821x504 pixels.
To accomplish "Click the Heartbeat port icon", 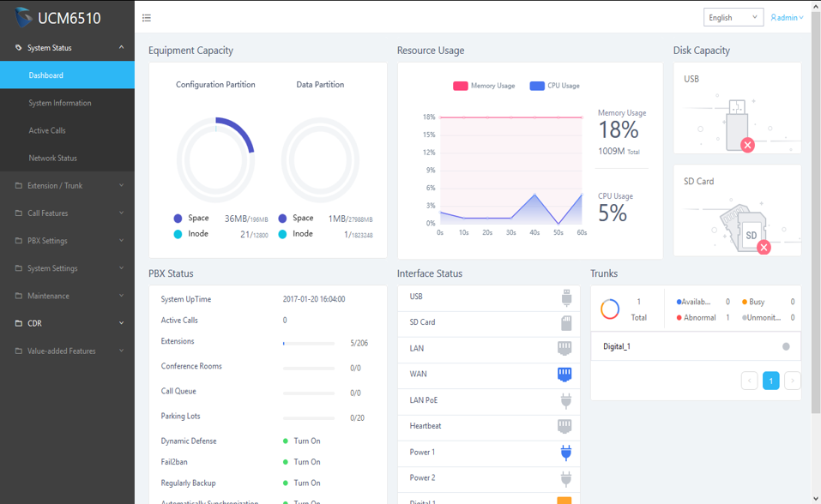I will pyautogui.click(x=564, y=426).
